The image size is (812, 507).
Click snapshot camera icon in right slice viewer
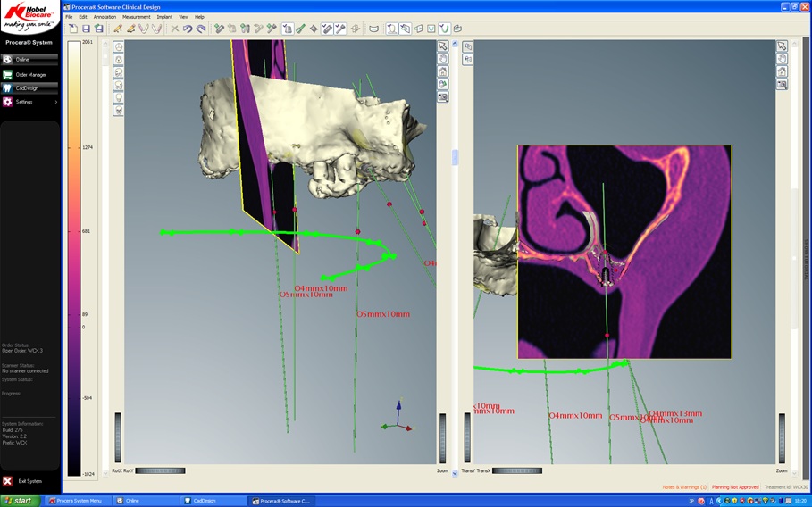point(782,84)
